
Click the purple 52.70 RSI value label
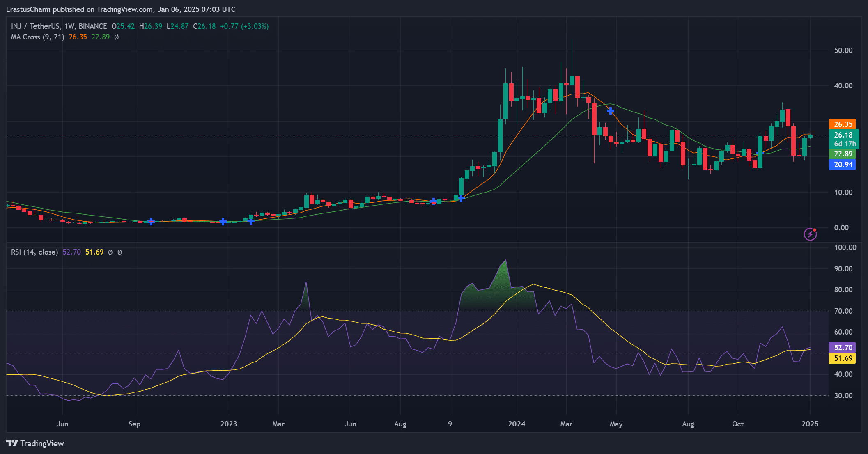coord(843,347)
